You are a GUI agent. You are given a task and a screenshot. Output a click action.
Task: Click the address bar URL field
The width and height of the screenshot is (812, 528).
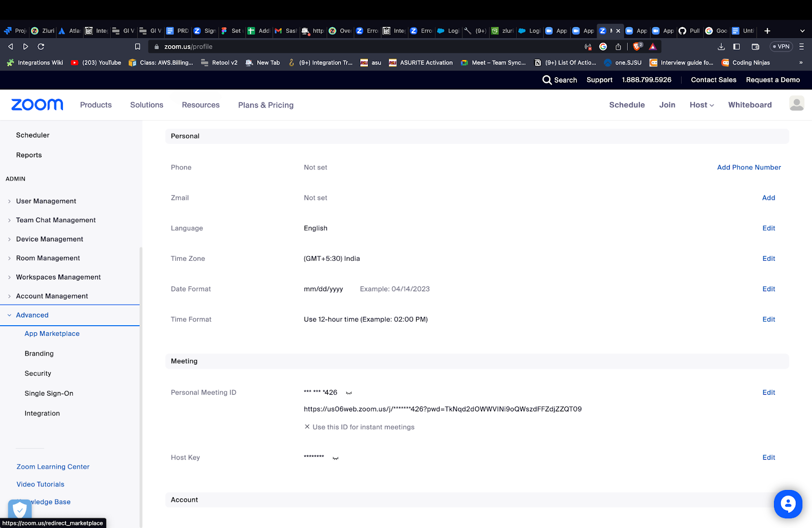tap(365, 47)
